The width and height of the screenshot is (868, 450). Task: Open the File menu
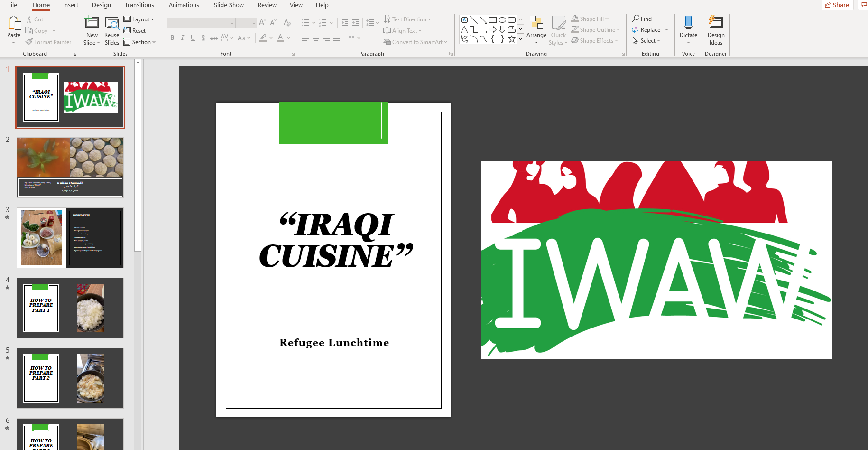pyautogui.click(x=13, y=5)
